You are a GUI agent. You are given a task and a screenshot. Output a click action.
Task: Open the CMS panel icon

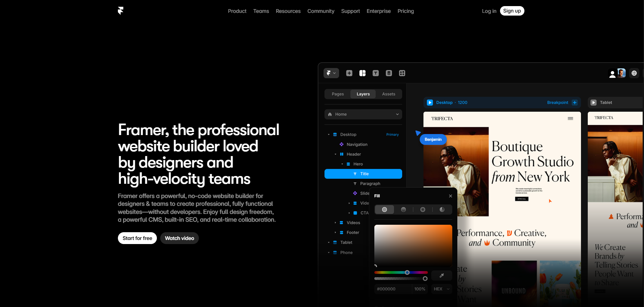(389, 73)
